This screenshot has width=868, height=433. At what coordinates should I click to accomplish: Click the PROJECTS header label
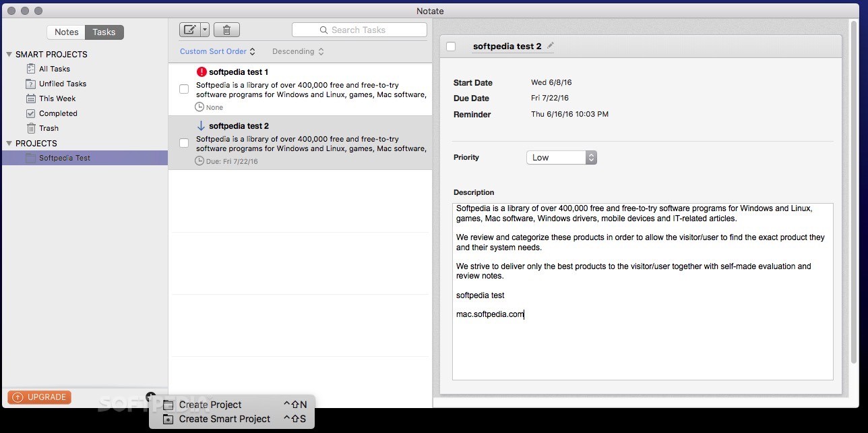coord(36,143)
